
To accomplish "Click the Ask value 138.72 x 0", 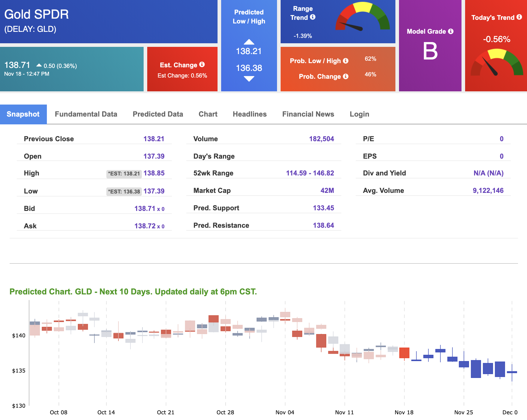I will pos(149,226).
